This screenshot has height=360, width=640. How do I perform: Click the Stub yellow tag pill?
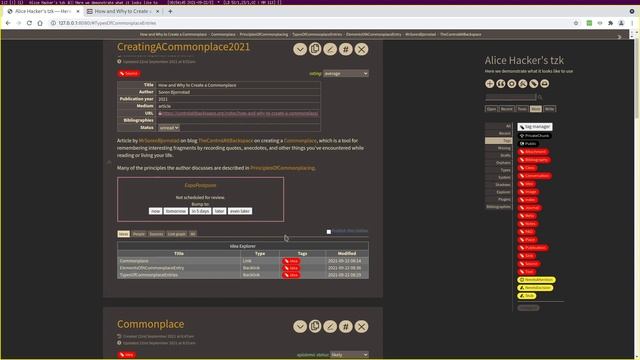pos(527,296)
